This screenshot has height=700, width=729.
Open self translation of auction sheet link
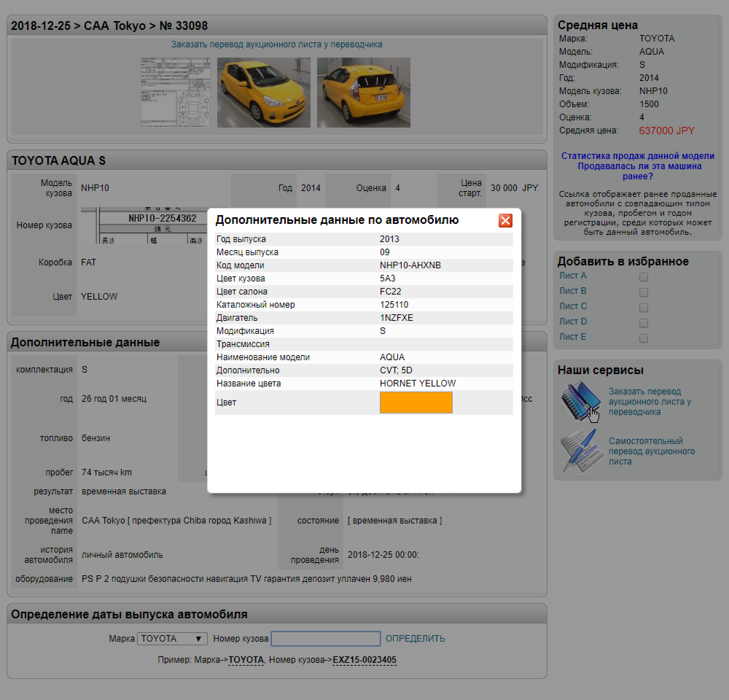pos(651,451)
